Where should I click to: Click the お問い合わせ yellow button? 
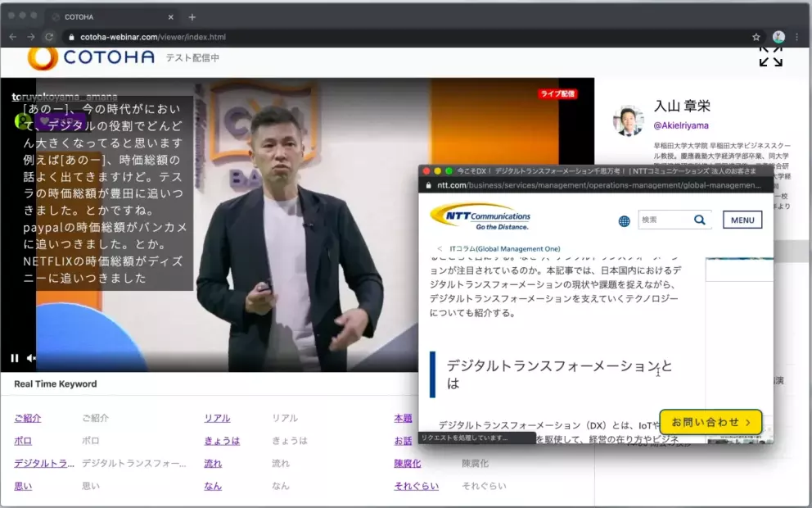tap(710, 422)
